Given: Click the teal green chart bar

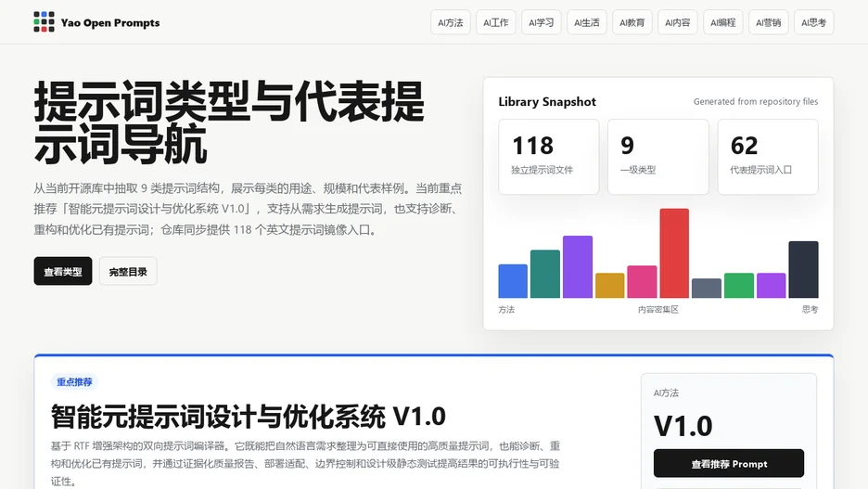Looking at the screenshot, I should pos(544,274).
